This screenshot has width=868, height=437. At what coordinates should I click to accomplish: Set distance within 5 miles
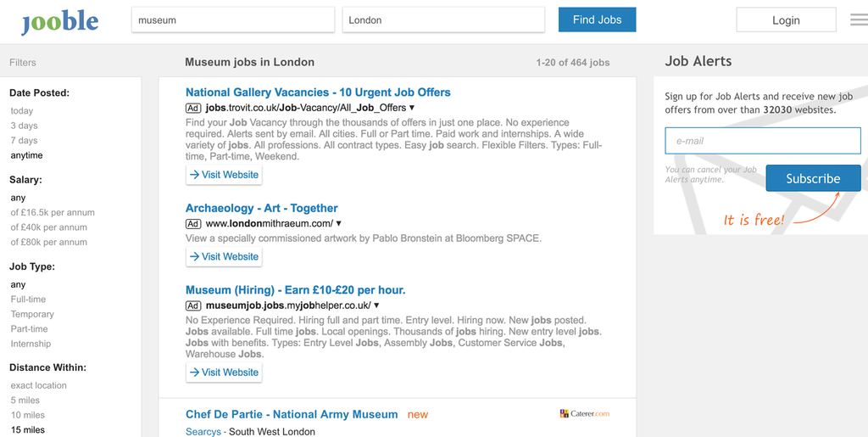click(x=25, y=401)
